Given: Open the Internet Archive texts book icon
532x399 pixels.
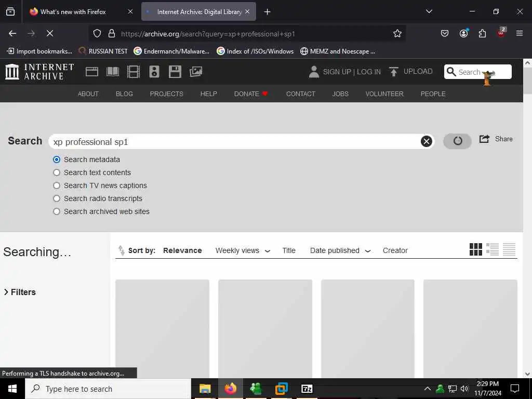Looking at the screenshot, I should [113, 72].
